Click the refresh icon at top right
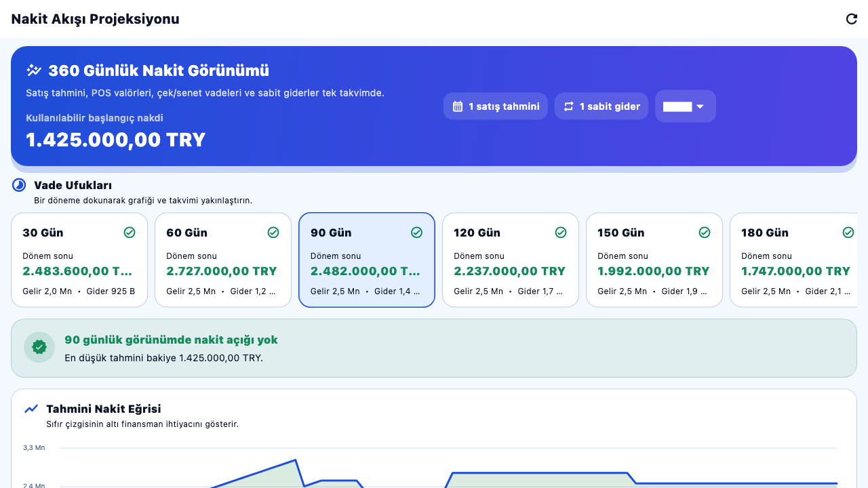The width and height of the screenshot is (868, 488). pyautogui.click(x=852, y=19)
